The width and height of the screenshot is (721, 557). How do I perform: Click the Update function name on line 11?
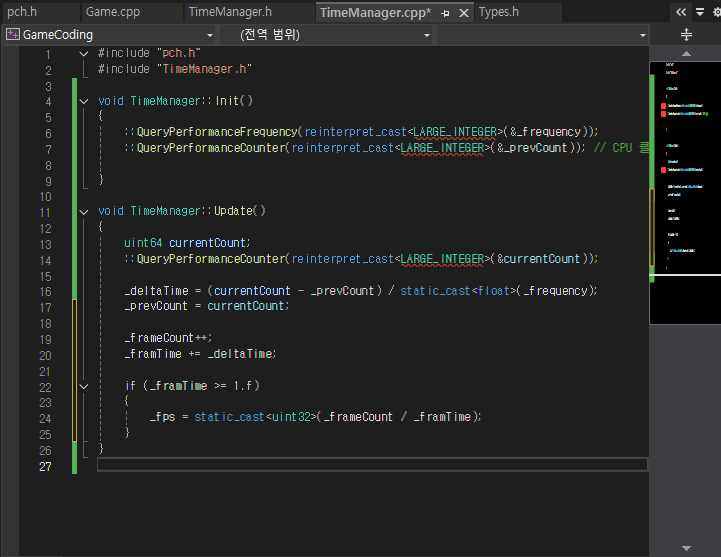coord(233,211)
